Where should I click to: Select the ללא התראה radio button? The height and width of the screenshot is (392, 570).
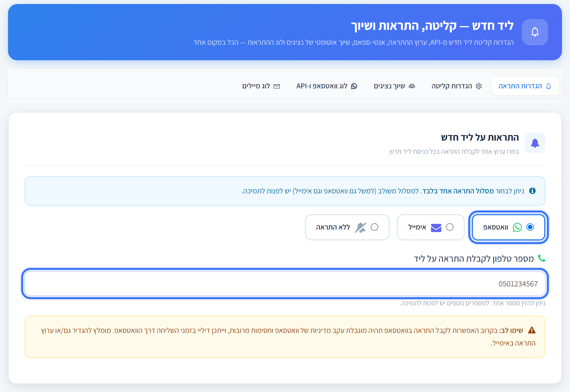(x=375, y=227)
